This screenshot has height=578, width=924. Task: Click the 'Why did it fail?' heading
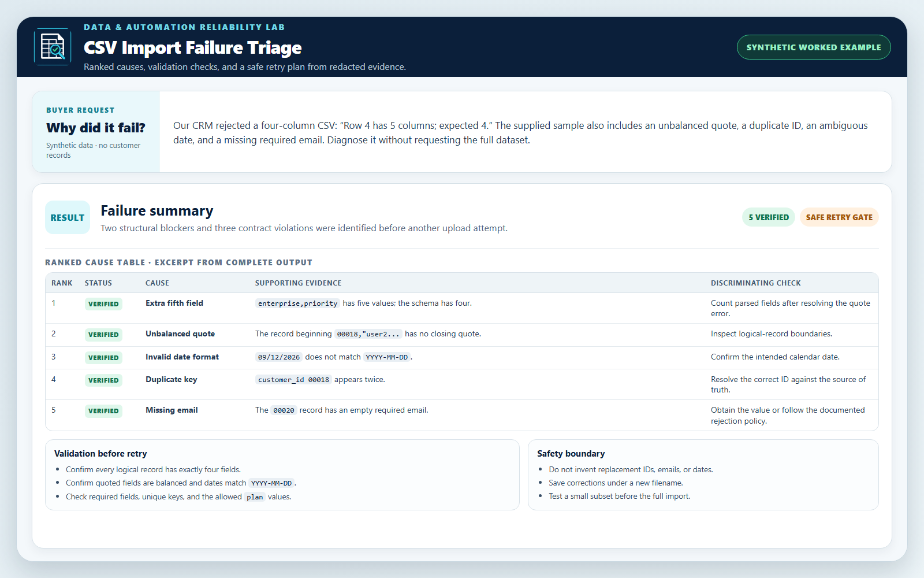coord(96,128)
